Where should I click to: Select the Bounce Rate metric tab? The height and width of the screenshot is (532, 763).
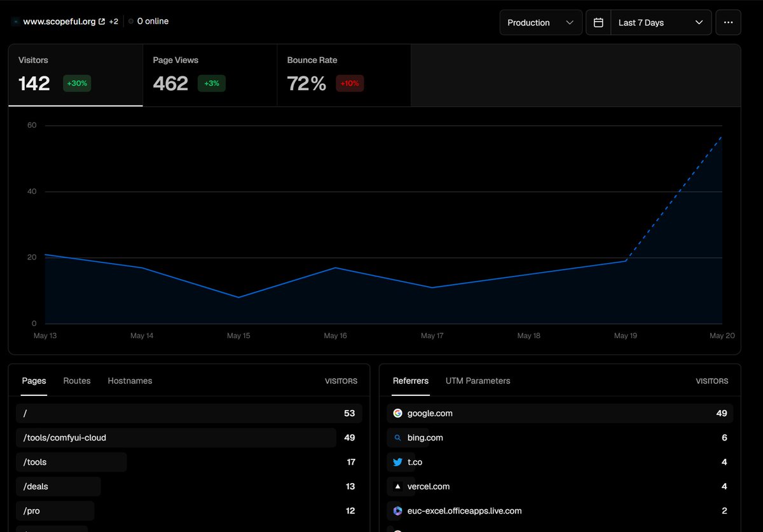pyautogui.click(x=344, y=75)
